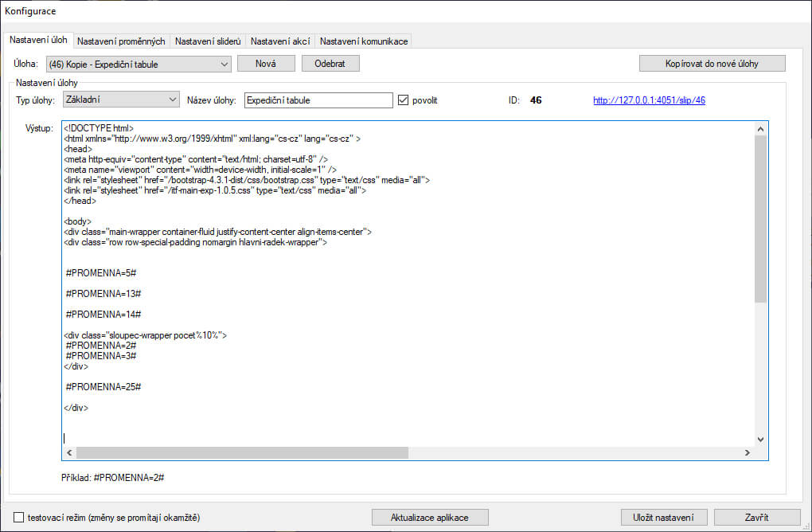Click the Název úlohy text field
Image resolution: width=812 pixels, height=532 pixels.
tap(318, 100)
